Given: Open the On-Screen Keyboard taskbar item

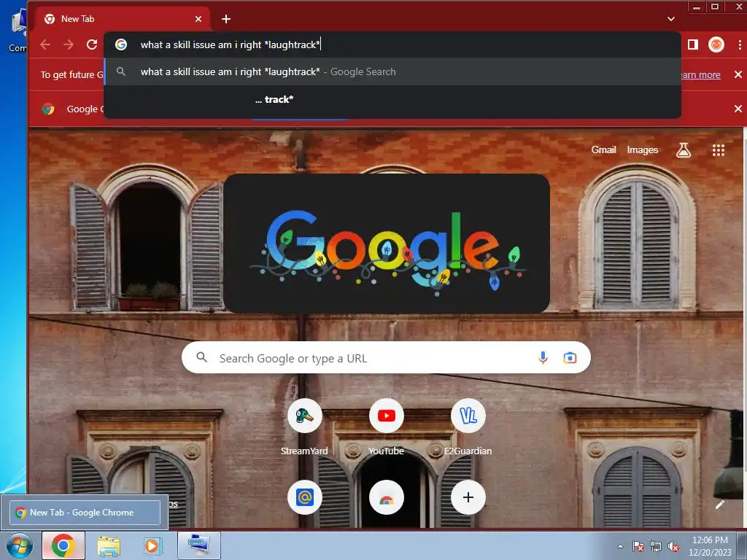Looking at the screenshot, I should 198,545.
